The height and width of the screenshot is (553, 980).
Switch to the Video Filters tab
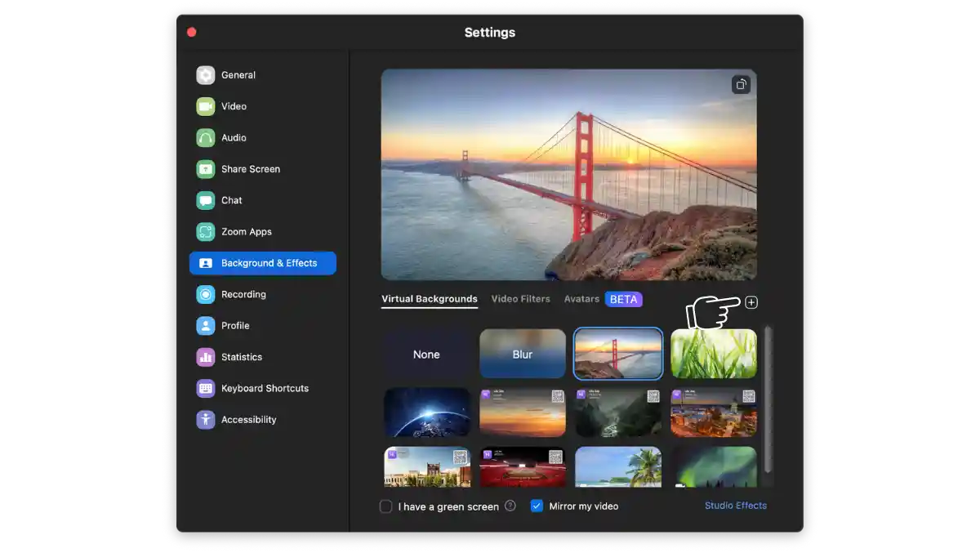point(520,299)
